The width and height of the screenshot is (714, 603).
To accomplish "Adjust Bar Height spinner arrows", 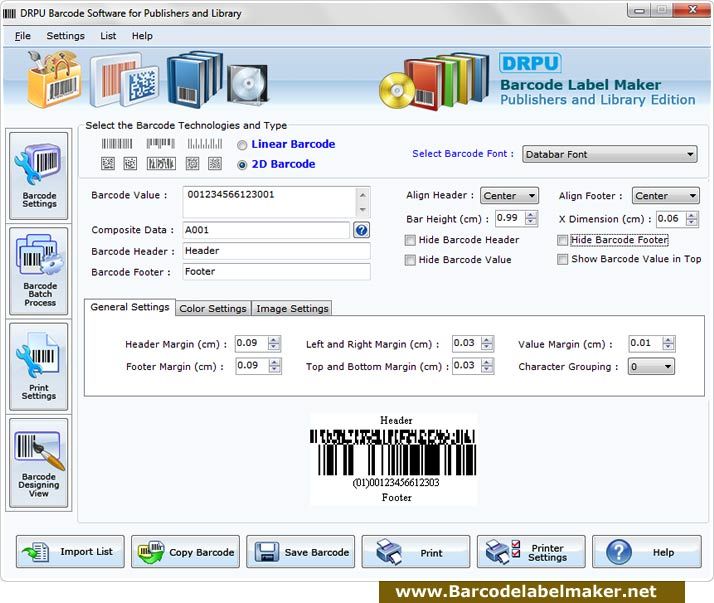I will (531, 219).
